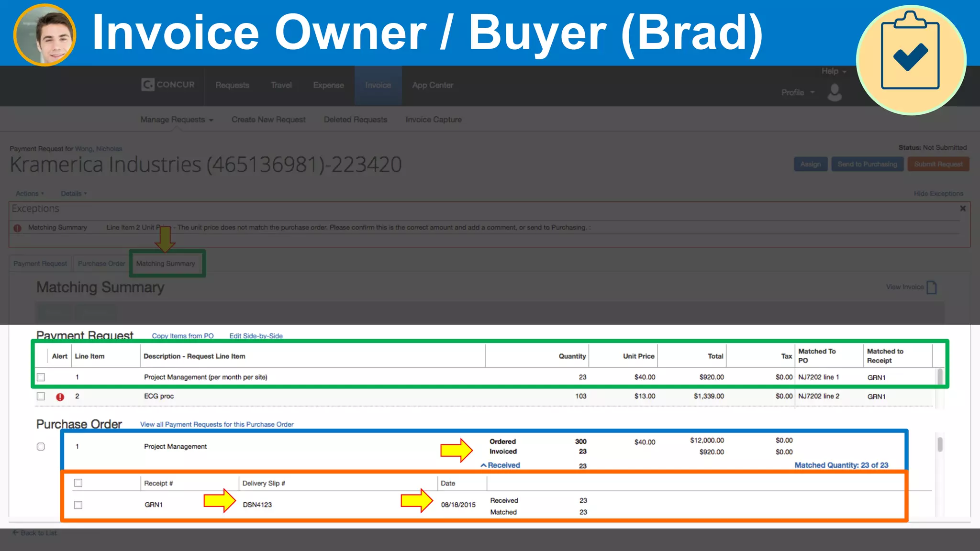Open the user profile avatar icon
This screenshot has height=551, width=980.
point(835,92)
